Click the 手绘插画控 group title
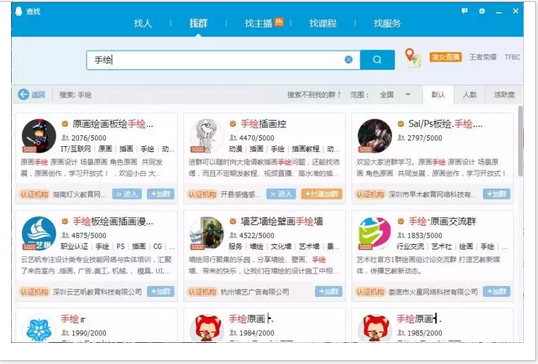The height and width of the screenshot is (364, 538). point(264,124)
